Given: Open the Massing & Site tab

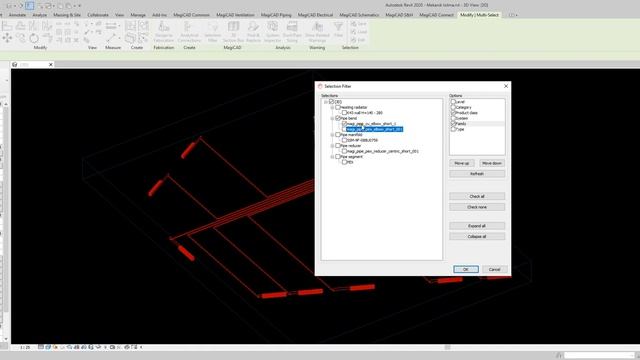Looking at the screenshot, I should click(x=67, y=15).
